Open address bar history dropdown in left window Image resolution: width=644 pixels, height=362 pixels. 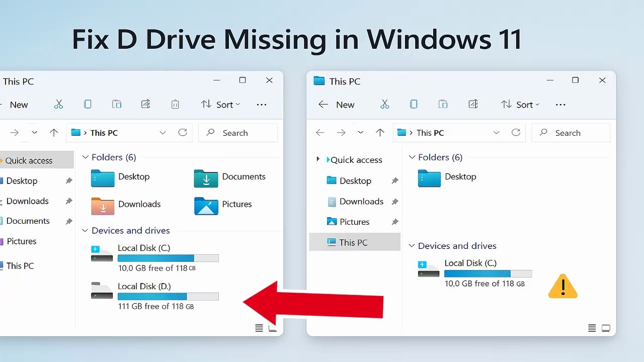(x=163, y=133)
